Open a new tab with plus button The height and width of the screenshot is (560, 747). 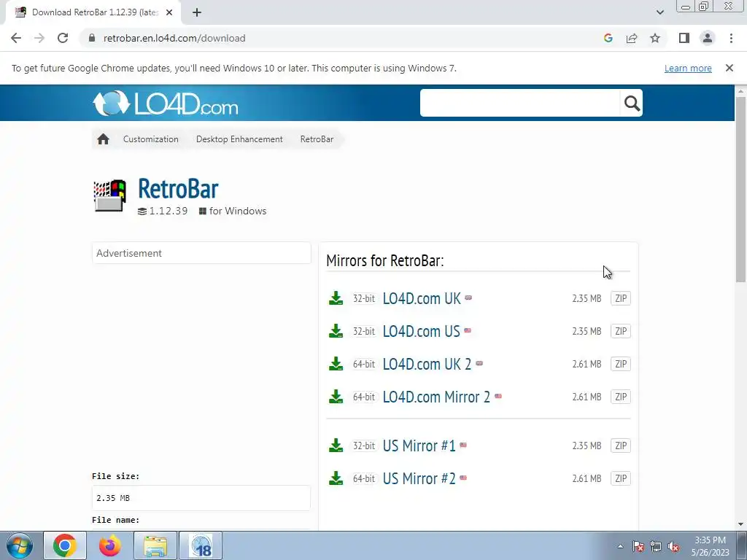coord(197,12)
